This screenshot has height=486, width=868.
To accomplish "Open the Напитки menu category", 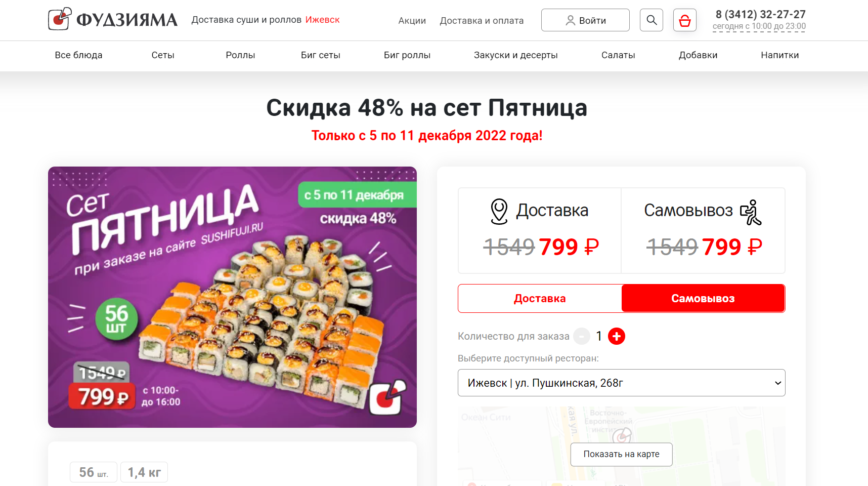I will pyautogui.click(x=779, y=55).
